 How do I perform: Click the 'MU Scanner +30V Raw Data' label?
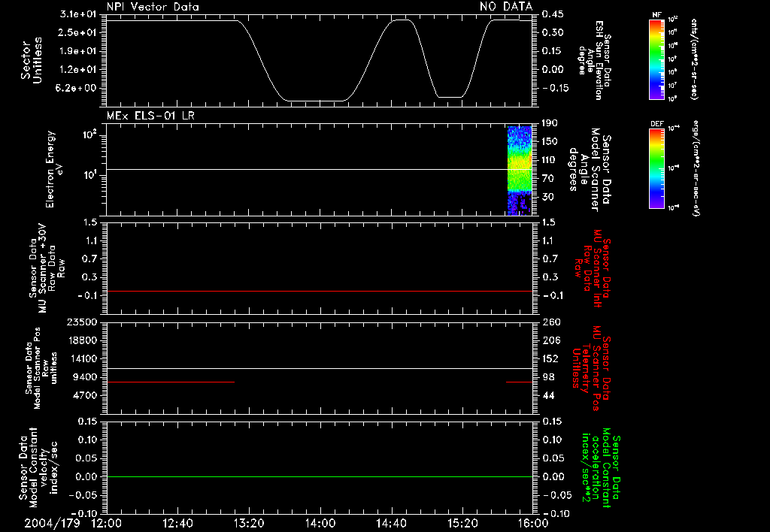[x=47, y=268]
